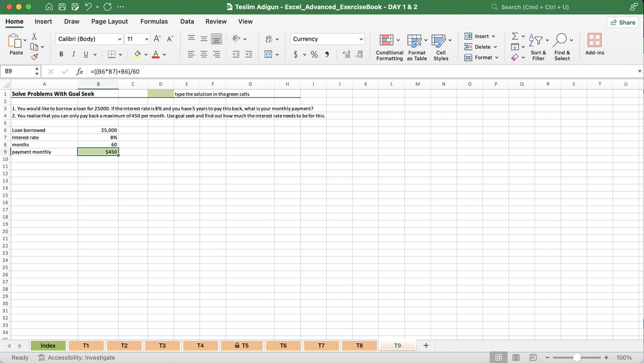Screen dimensions: 644x363
Task: Click the Format cells button
Action: pyautogui.click(x=480, y=57)
